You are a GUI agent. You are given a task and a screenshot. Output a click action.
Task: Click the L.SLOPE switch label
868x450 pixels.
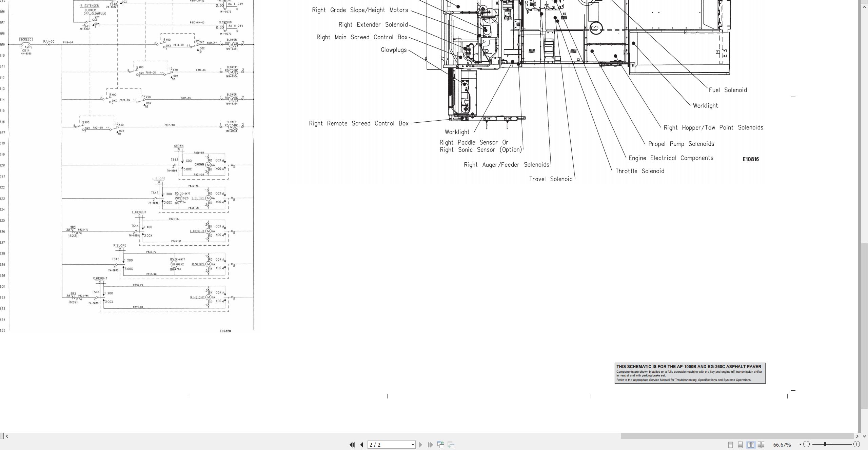click(x=159, y=179)
